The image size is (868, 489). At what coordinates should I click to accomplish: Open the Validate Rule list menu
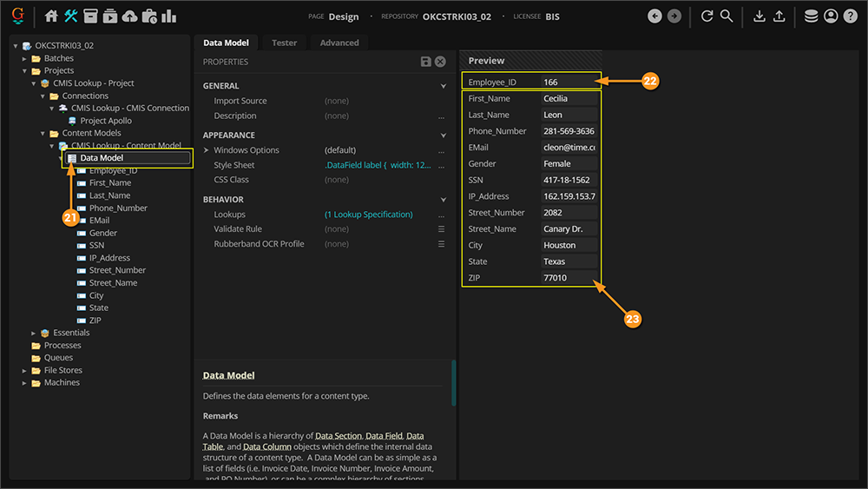coord(441,229)
